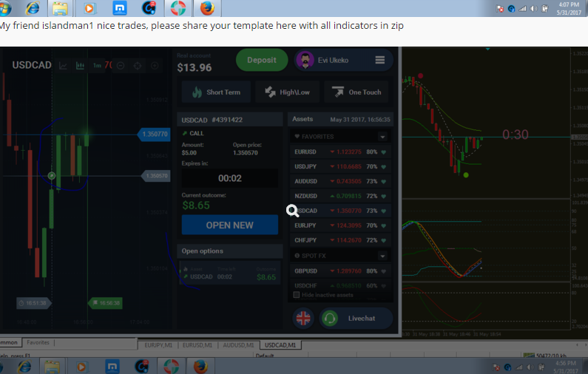Viewport: 588px width, 374px height.
Task: Open Internet Explorer in the 4:07 PM taskbar
Action: pyautogui.click(x=33, y=8)
